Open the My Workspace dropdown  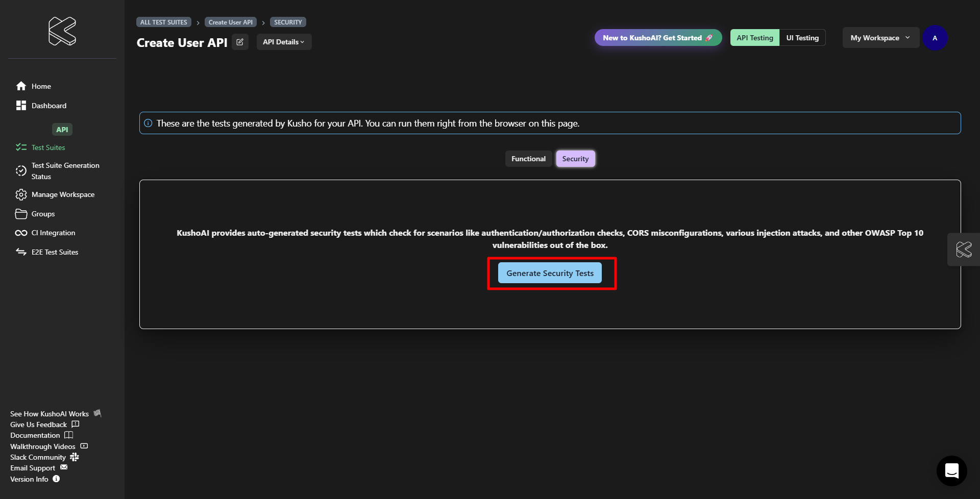(880, 38)
